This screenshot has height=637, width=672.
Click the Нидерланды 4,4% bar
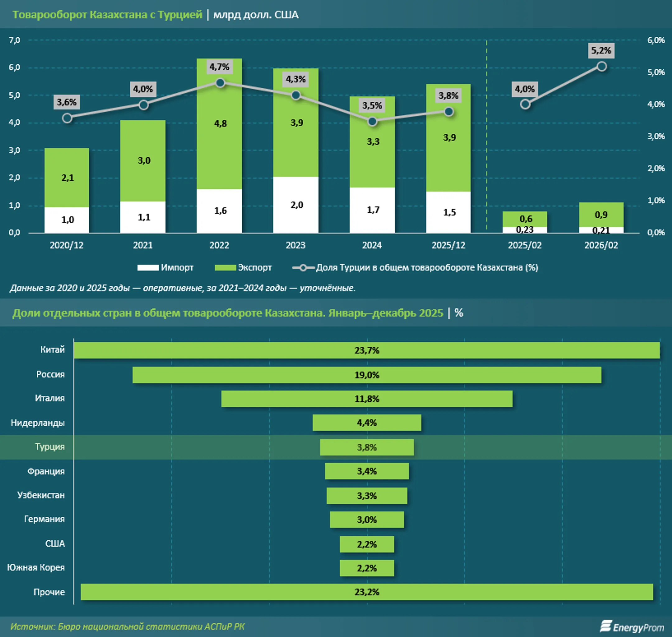pyautogui.click(x=367, y=423)
